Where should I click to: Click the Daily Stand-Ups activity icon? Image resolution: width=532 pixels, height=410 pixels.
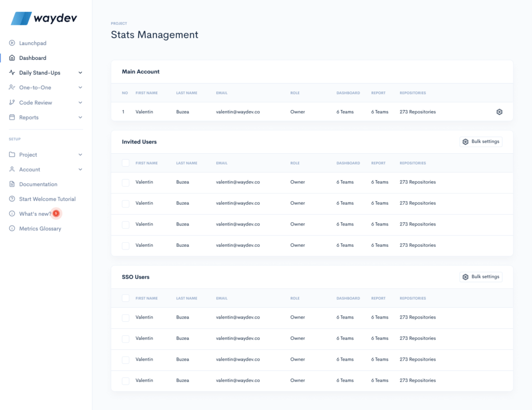coord(11,73)
